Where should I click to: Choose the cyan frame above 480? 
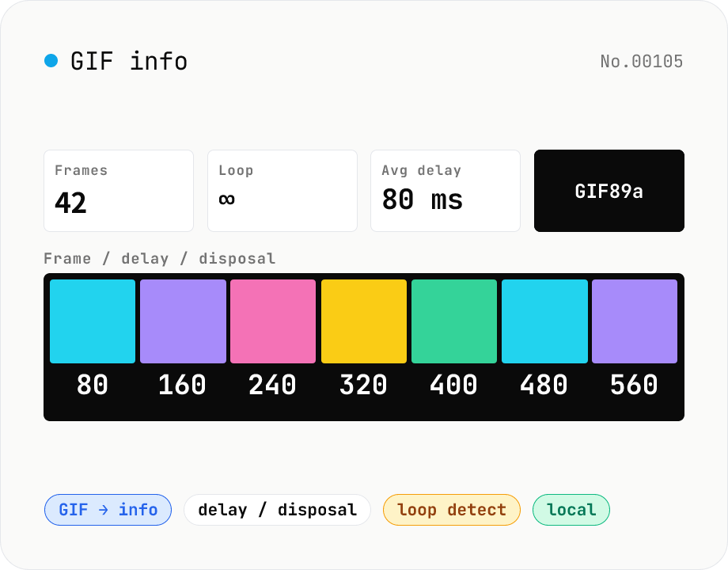coord(544,321)
